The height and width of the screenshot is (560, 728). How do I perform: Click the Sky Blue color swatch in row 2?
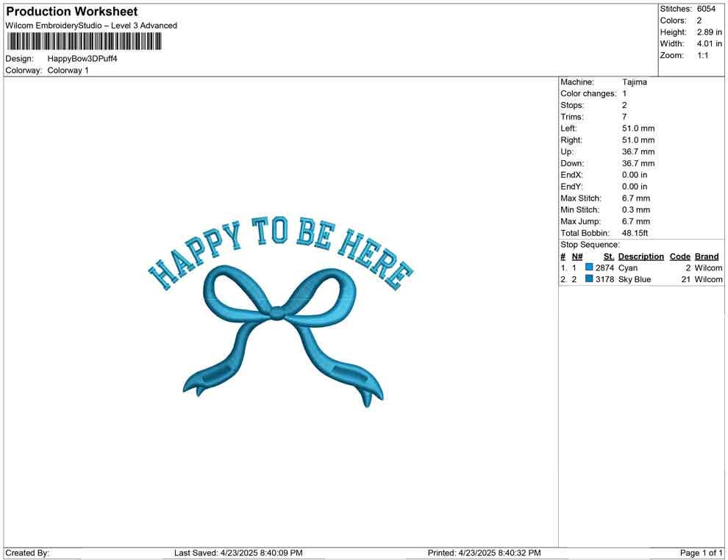(589, 279)
